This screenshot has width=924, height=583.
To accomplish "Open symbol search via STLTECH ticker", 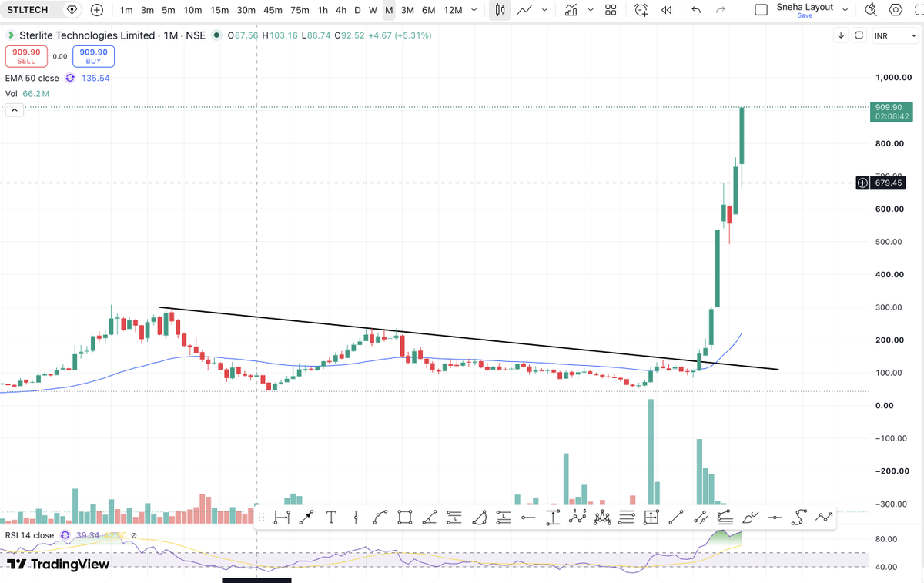I will tap(28, 10).
